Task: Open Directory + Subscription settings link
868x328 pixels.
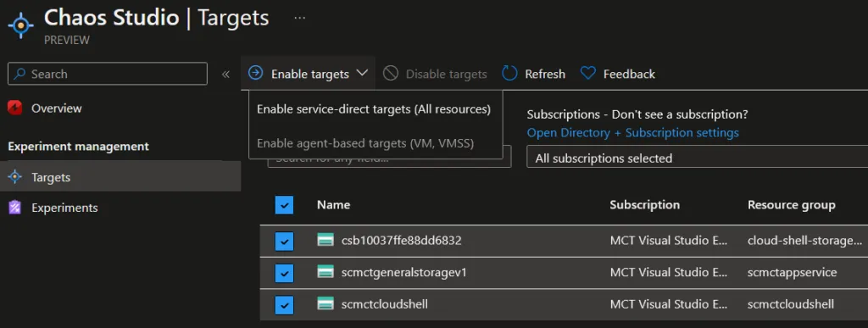Action: 632,133
